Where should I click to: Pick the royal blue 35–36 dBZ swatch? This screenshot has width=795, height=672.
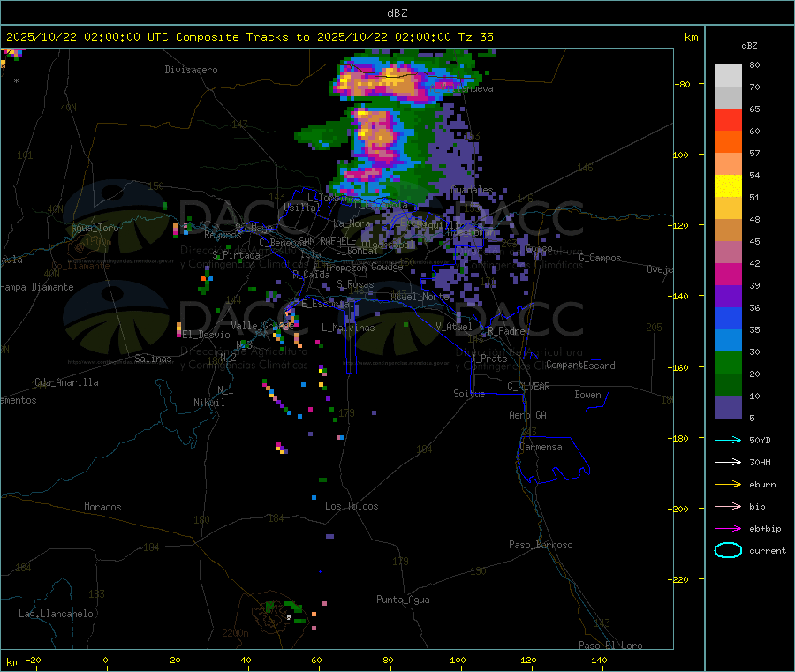(x=728, y=318)
